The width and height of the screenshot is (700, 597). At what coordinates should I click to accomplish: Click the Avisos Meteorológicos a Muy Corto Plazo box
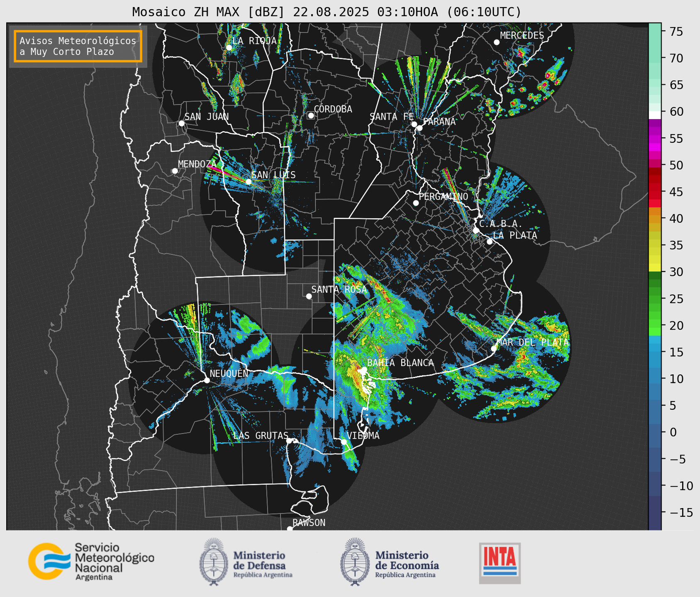[x=78, y=46]
